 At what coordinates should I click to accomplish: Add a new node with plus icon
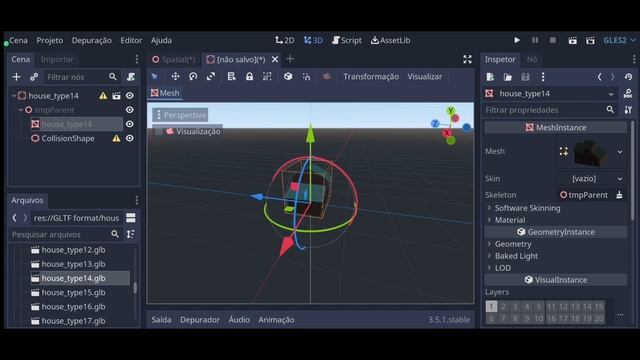tap(16, 77)
